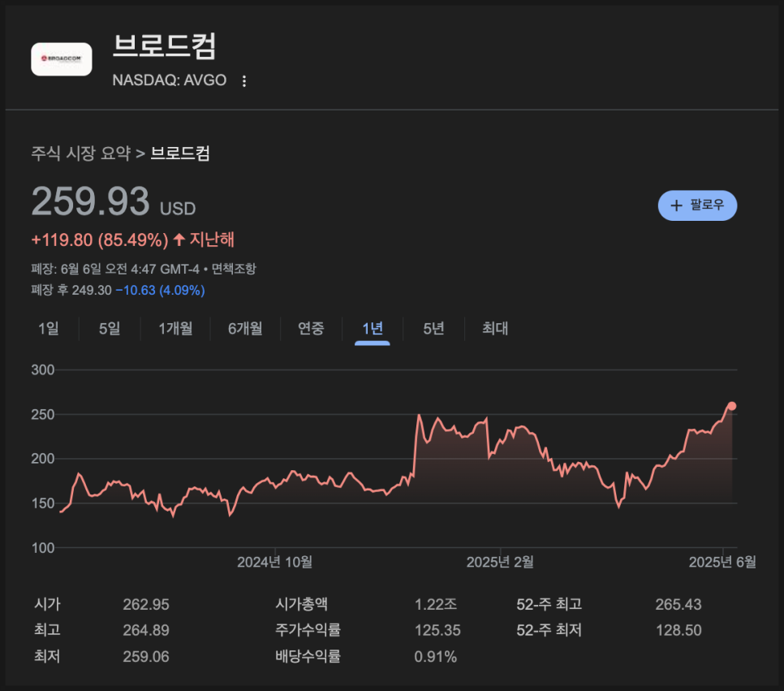This screenshot has width=784, height=691.
Task: Open the 주식 시장 요약 breadcrumb link
Action: coord(81,153)
